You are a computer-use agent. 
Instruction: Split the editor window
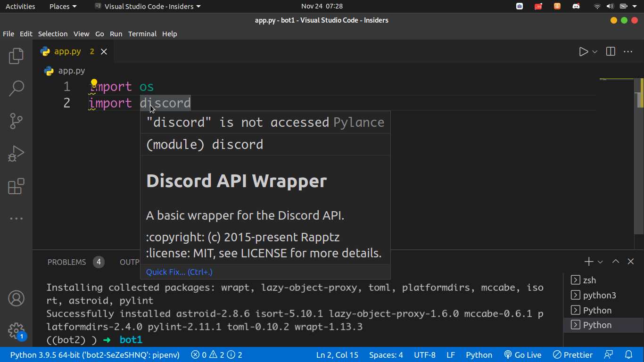pyautogui.click(x=610, y=51)
